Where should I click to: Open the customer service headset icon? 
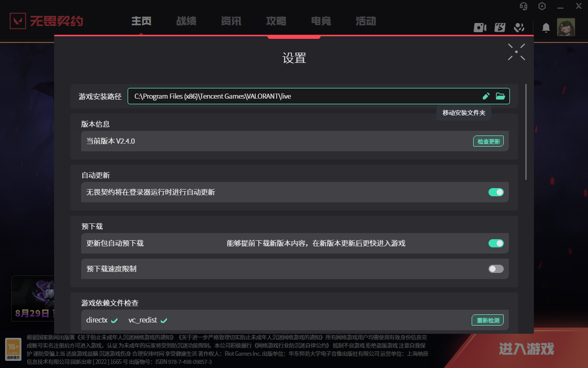(524, 6)
